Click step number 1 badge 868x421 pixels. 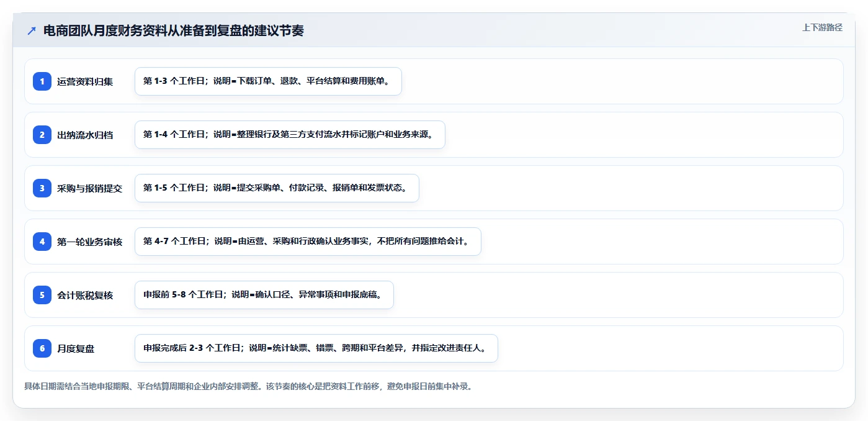pyautogui.click(x=42, y=81)
